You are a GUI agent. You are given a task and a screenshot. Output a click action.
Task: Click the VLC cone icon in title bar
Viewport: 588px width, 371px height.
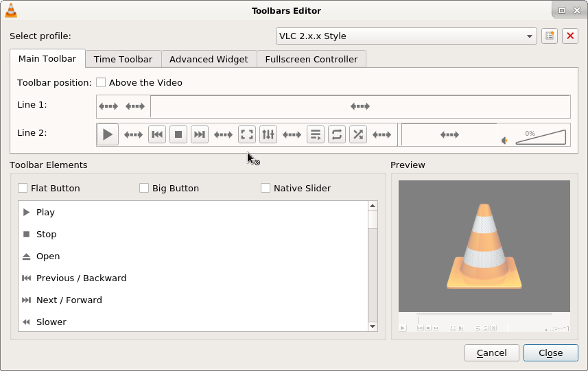11,10
